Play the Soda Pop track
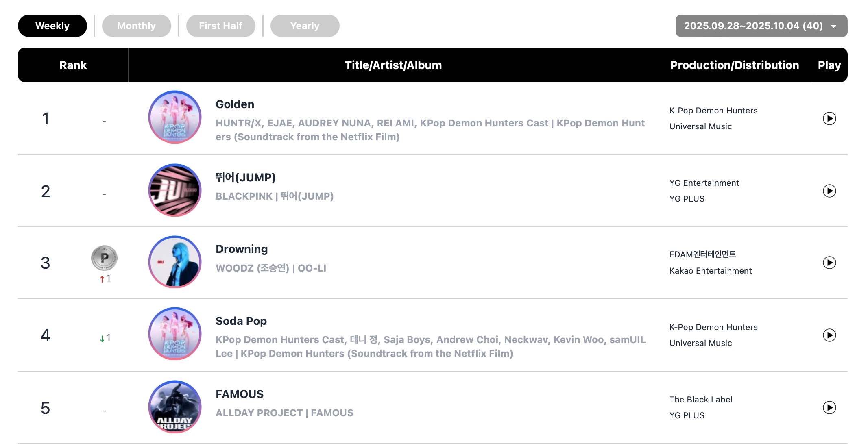The height and width of the screenshot is (448, 868). pyautogui.click(x=829, y=335)
